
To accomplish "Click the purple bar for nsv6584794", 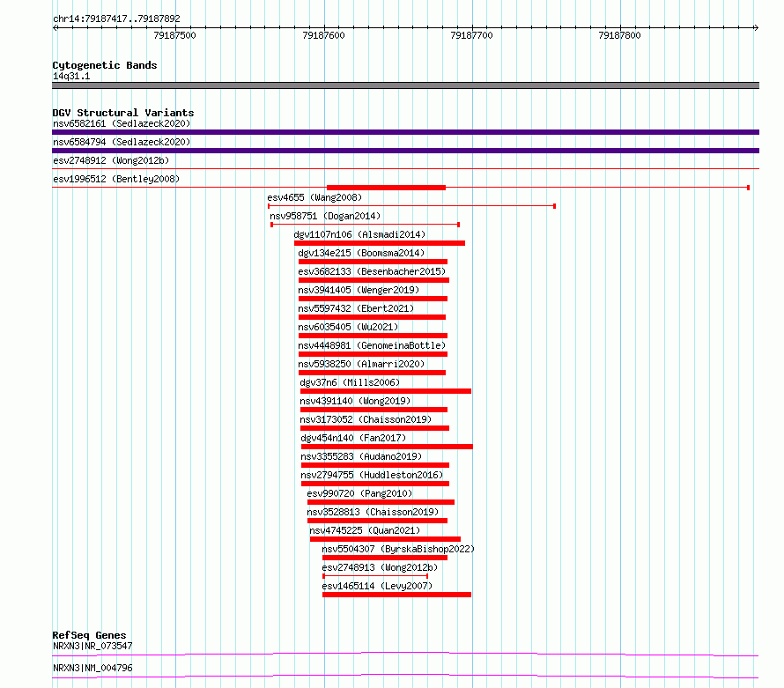I will (405, 151).
